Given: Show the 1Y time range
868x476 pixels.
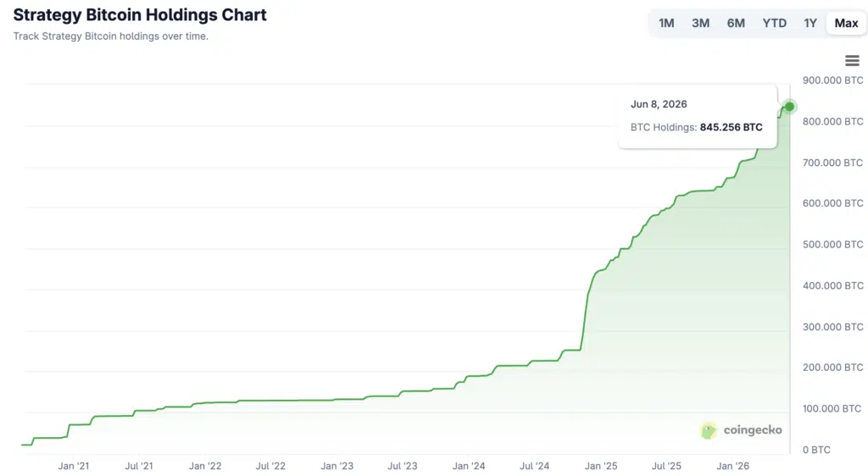Looking at the screenshot, I should (x=810, y=23).
